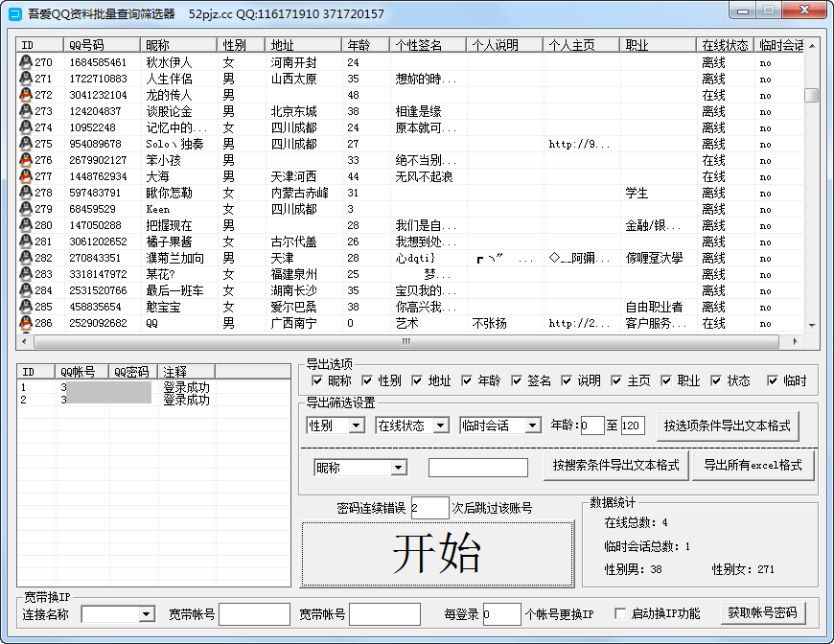Sort by the QQ号码 column header

[103, 45]
